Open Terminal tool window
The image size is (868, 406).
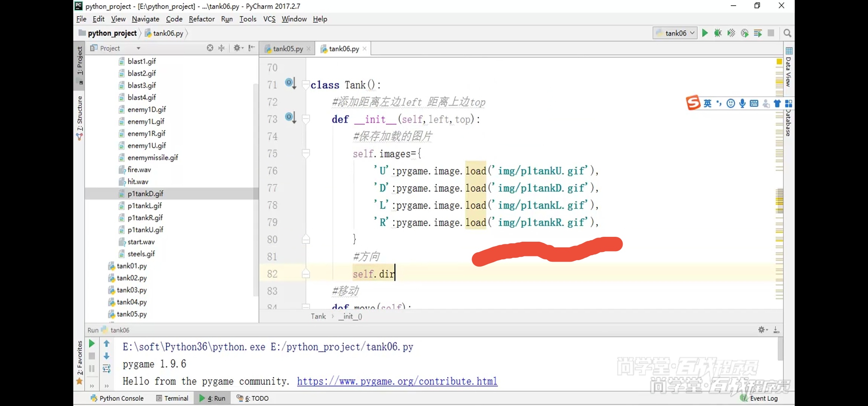point(172,398)
